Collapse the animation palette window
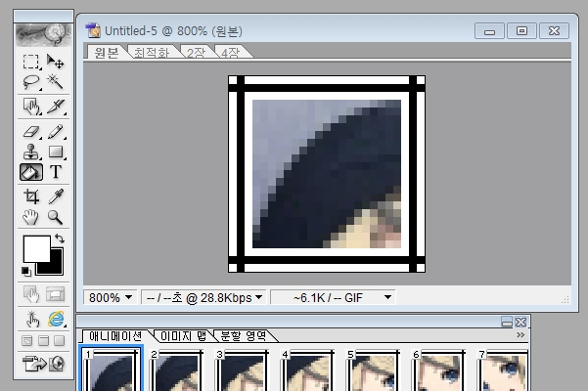 click(507, 322)
